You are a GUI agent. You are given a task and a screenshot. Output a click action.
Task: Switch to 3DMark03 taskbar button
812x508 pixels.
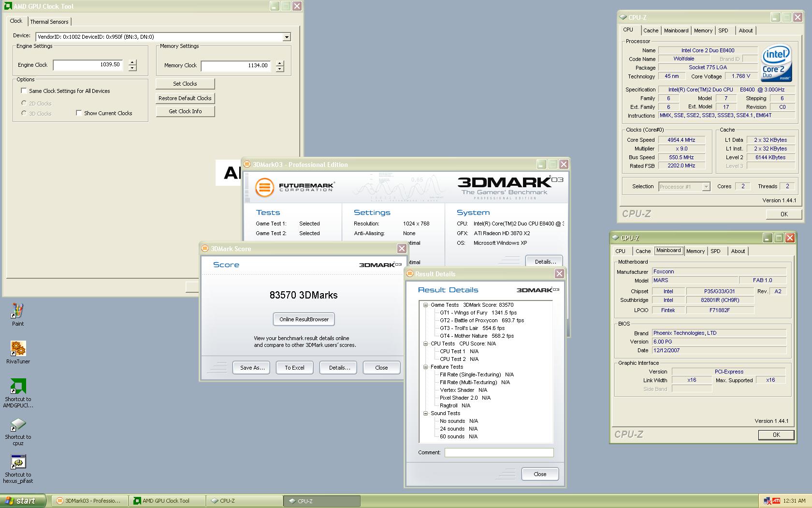point(90,501)
